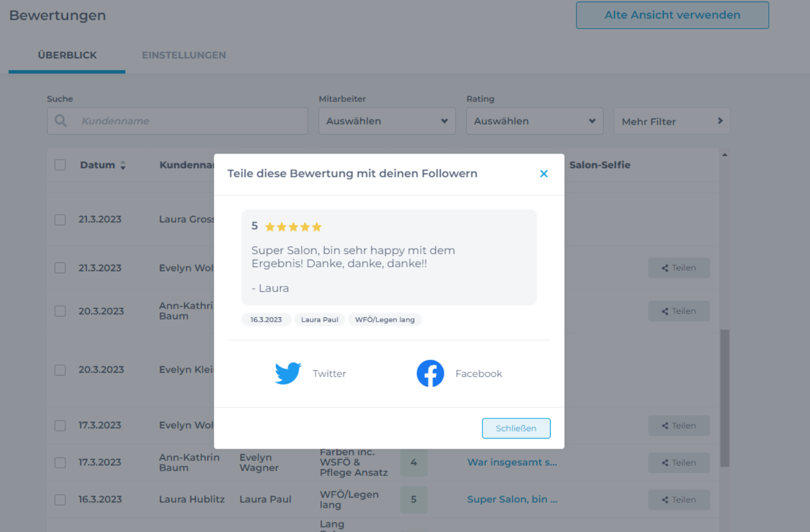Click the 16.3.2023 tag in the dialog
Viewport: 810px width, 532px height.
(266, 320)
